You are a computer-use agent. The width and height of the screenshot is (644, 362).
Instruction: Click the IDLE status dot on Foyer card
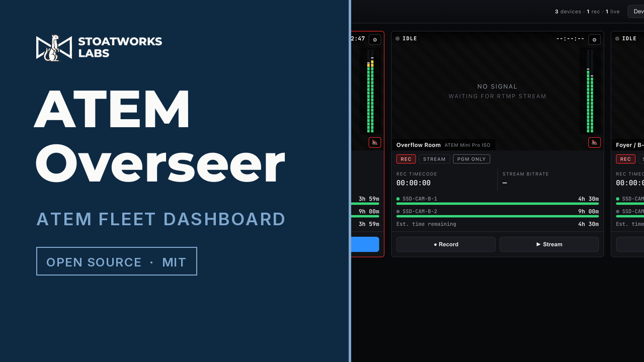coord(617,39)
